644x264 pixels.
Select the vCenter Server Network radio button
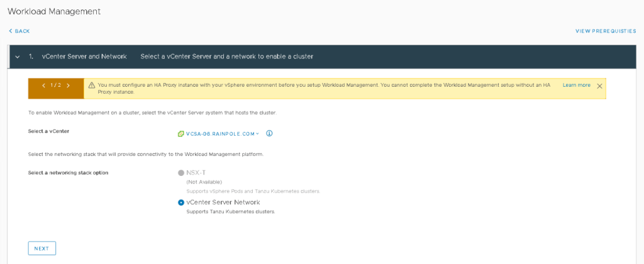(181, 202)
